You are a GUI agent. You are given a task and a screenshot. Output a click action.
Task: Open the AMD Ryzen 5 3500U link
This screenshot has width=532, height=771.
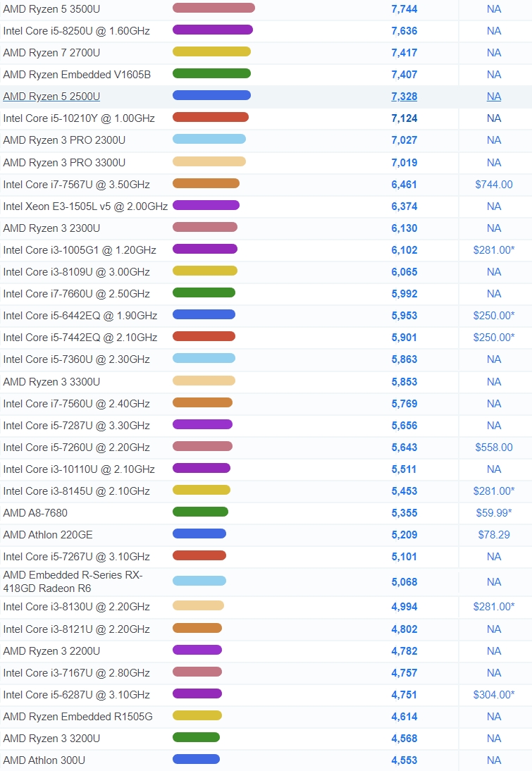[51, 9]
